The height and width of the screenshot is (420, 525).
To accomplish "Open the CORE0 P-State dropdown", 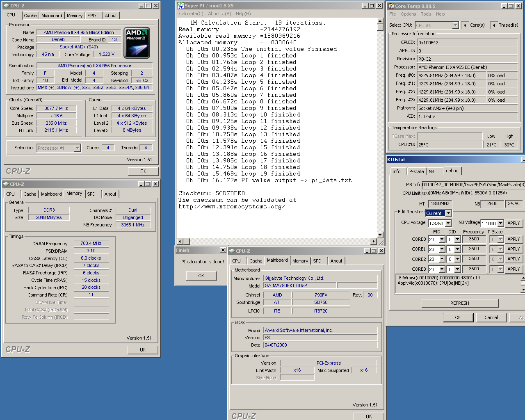I will coord(500,240).
